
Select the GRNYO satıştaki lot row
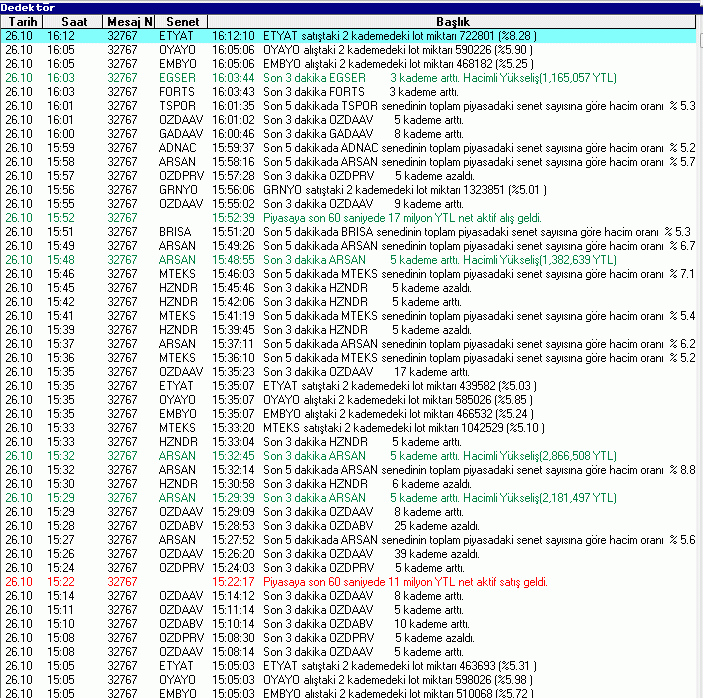point(350,189)
